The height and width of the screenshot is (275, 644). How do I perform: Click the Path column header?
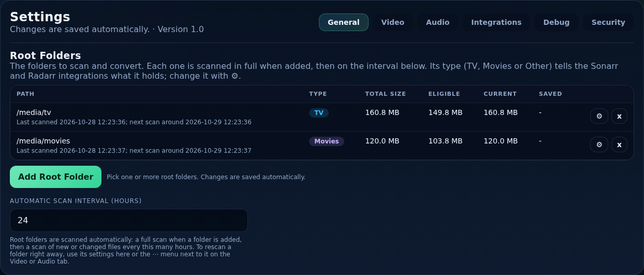(x=25, y=94)
